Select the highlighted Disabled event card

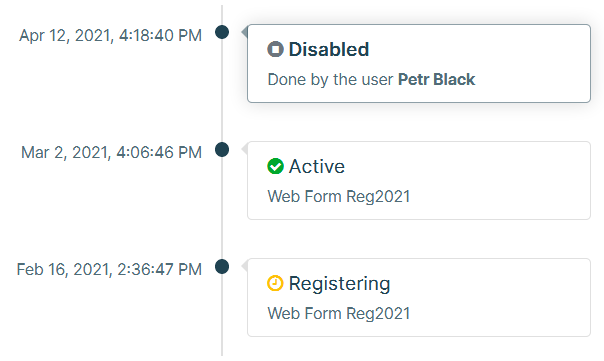coord(419,64)
